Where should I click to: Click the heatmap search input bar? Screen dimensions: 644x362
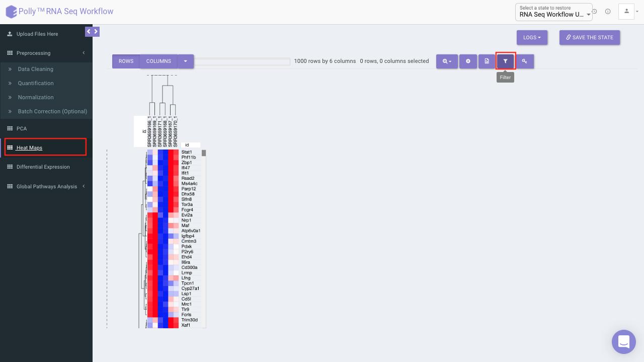pyautogui.click(x=243, y=62)
